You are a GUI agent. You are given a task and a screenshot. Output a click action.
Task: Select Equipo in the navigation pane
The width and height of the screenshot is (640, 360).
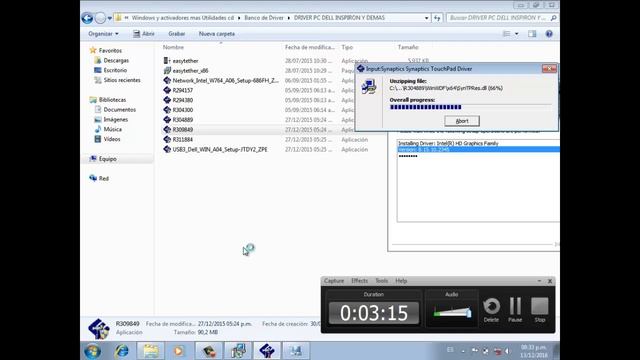coord(103,159)
